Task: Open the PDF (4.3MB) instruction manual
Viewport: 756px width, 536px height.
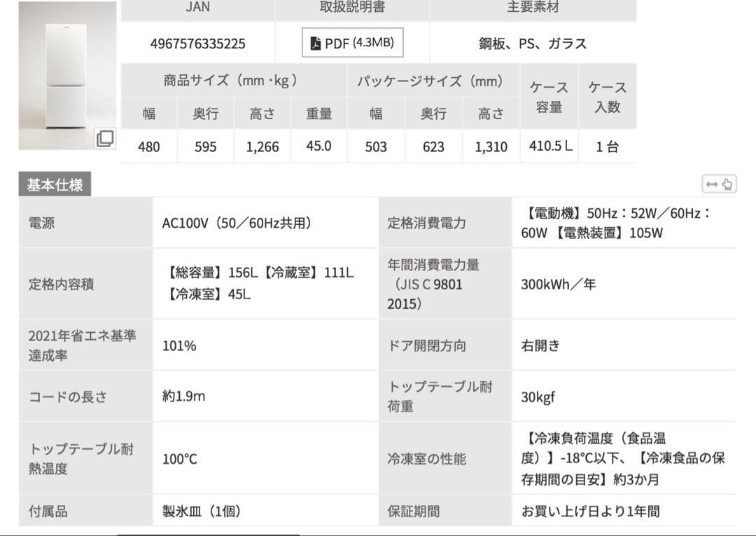Action: 353,43
